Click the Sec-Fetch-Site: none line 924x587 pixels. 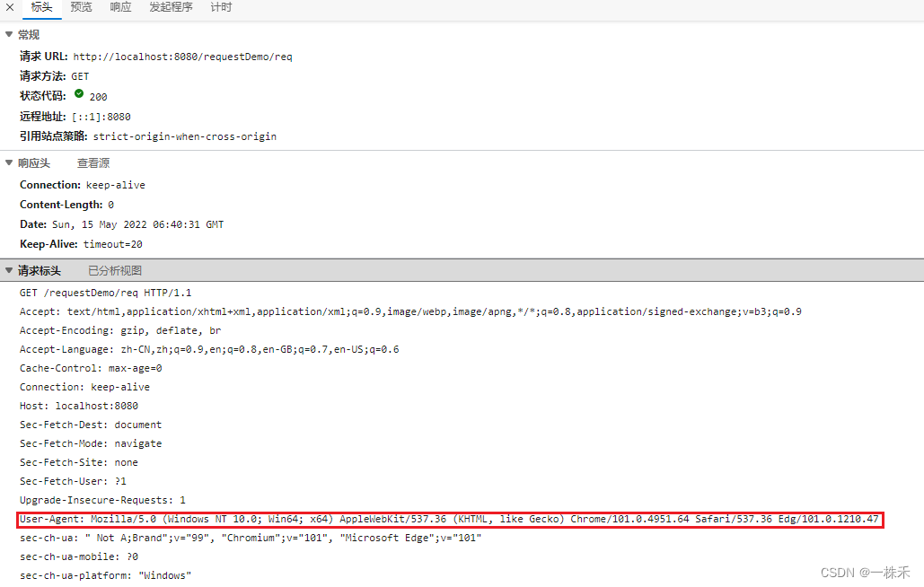click(79, 462)
